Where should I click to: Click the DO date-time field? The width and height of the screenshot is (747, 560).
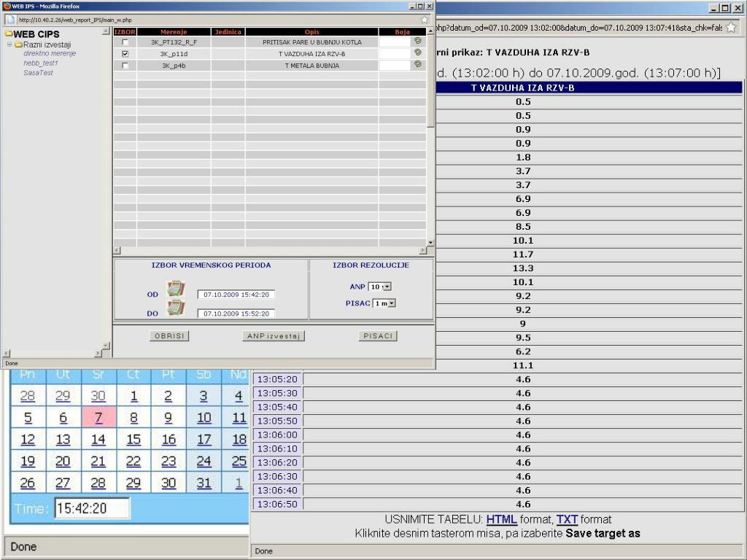(236, 314)
